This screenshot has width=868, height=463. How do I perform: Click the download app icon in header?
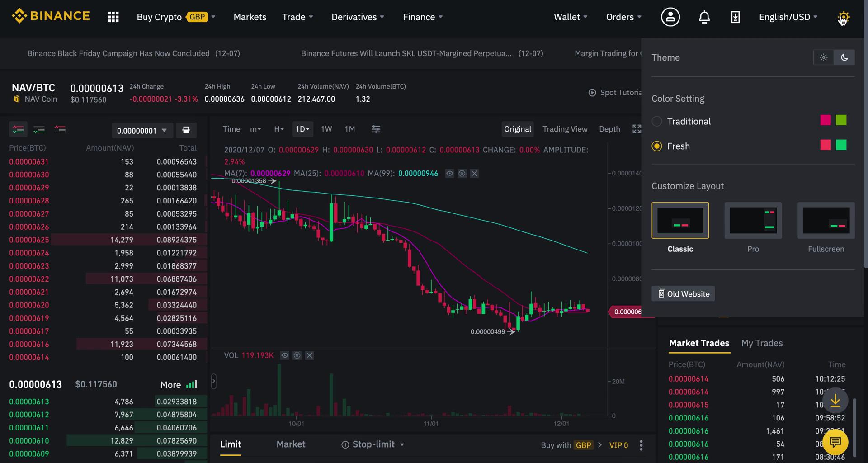click(736, 17)
